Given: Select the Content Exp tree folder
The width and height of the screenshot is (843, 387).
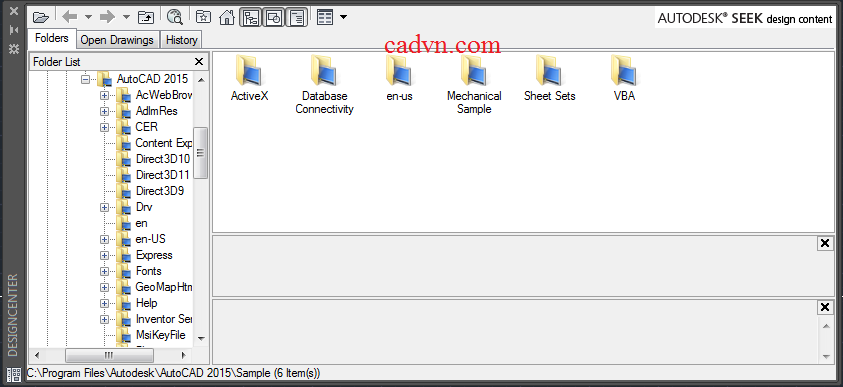Looking at the screenshot, I should point(163,143).
